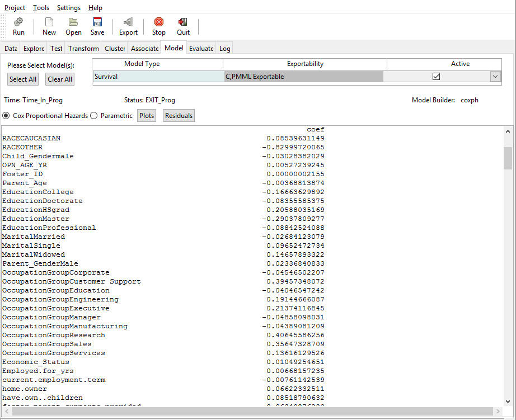Select the Parametric radio button
Image resolution: width=516 pixels, height=420 pixels.
pos(94,116)
